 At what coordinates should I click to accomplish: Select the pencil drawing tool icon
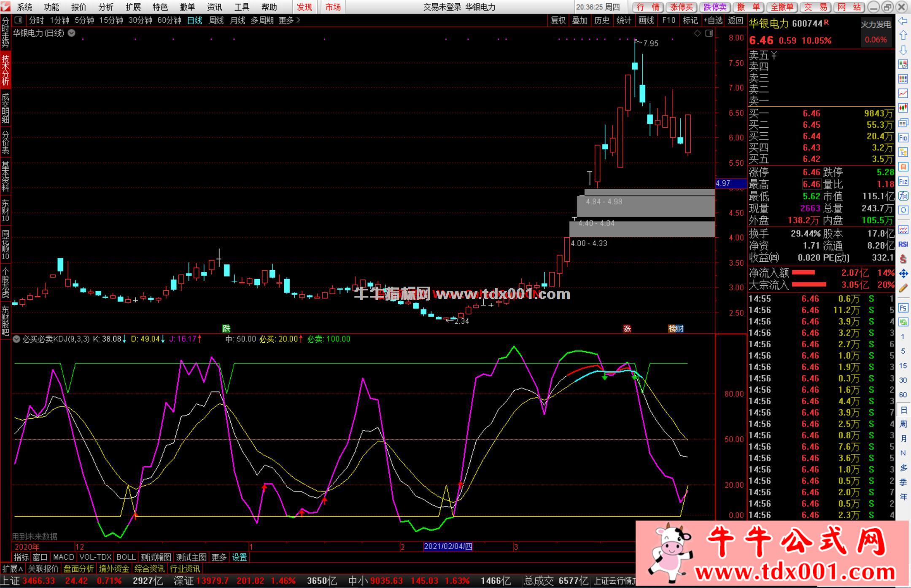point(903,288)
